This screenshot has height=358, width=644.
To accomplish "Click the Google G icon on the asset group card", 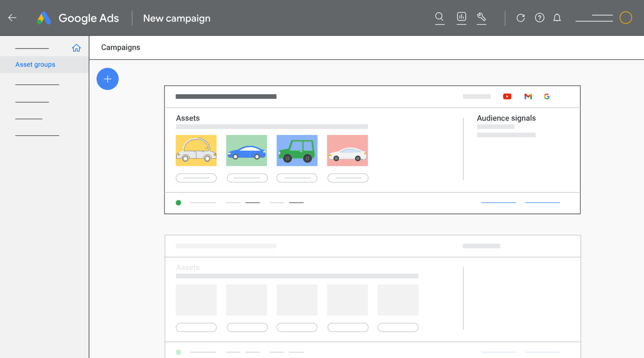I will 547,96.
